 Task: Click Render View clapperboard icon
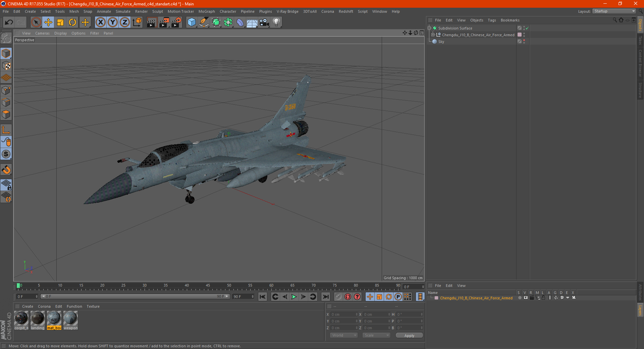point(152,22)
